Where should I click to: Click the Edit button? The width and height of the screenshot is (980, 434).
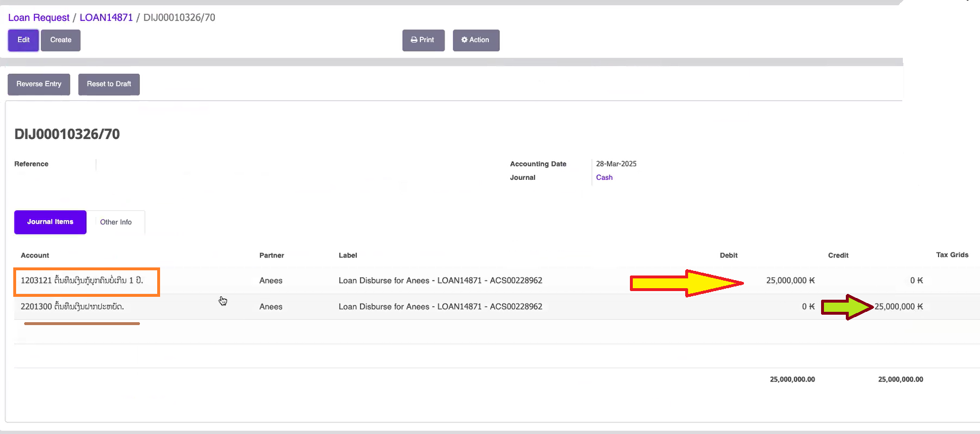(23, 40)
